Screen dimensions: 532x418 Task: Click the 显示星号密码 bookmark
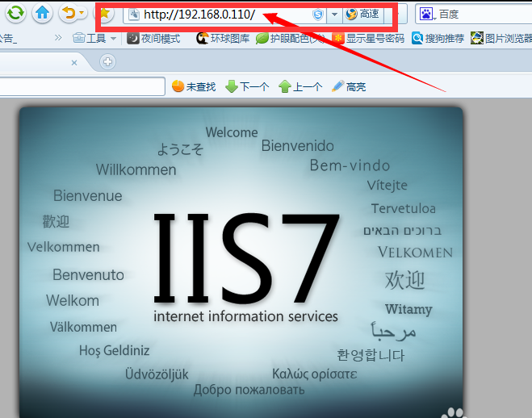tap(368, 38)
